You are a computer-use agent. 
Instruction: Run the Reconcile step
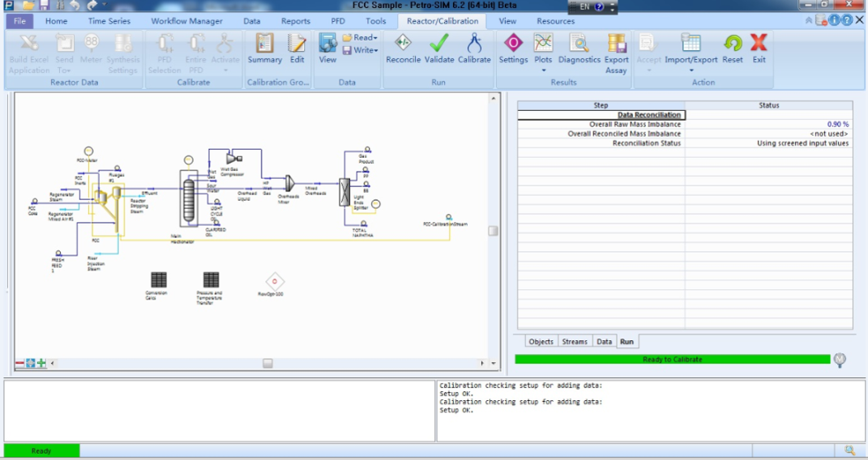(x=403, y=49)
